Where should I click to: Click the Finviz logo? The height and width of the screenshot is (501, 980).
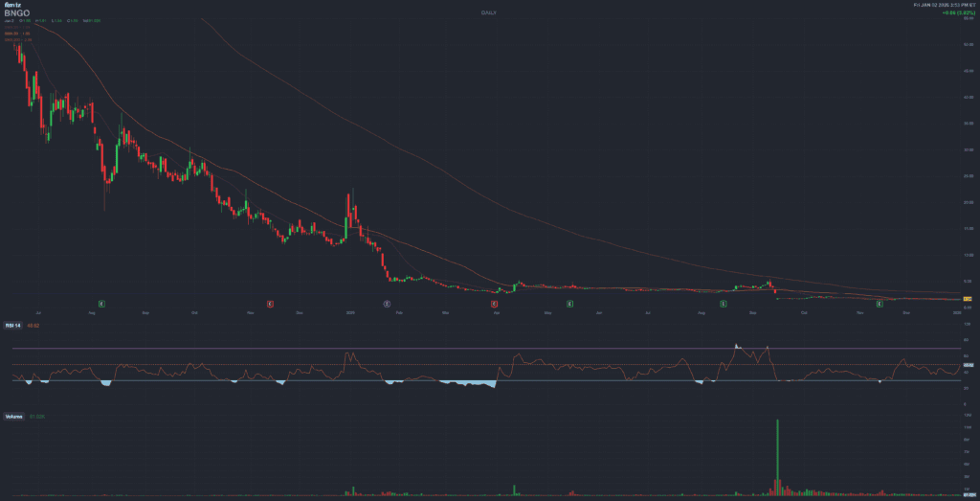(11, 5)
